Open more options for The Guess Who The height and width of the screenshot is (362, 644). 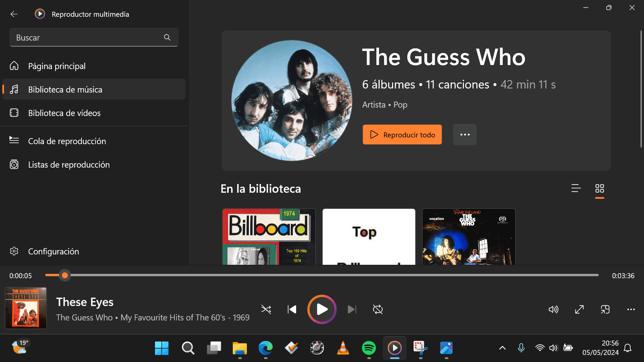(x=465, y=135)
